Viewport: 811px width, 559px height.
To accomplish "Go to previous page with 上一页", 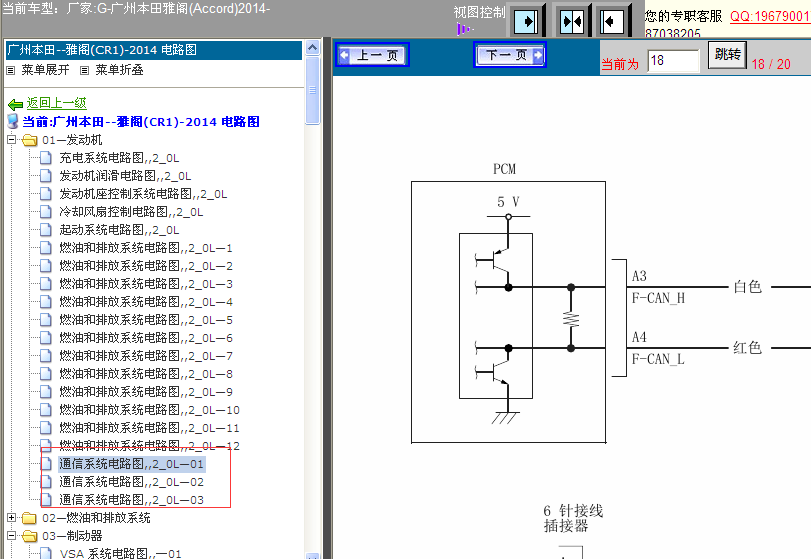I will pos(373,55).
